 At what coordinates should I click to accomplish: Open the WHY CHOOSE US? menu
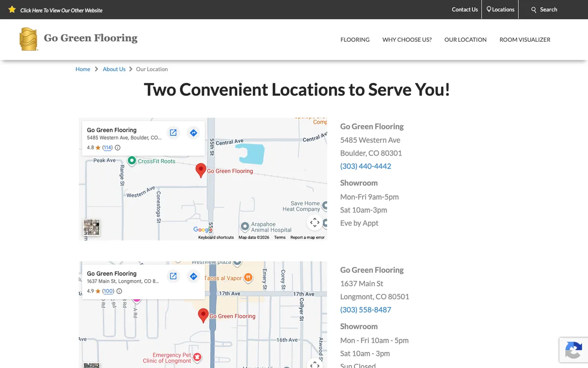point(407,40)
